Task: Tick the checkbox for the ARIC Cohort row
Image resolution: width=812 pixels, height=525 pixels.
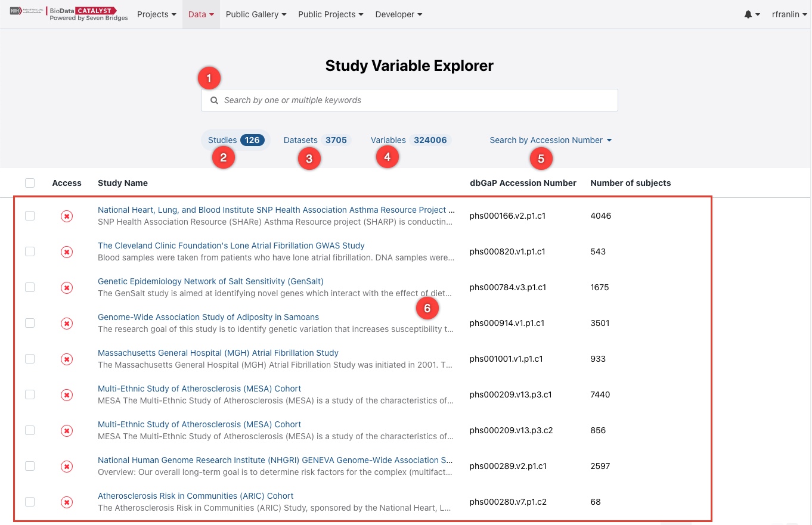Action: pos(30,502)
